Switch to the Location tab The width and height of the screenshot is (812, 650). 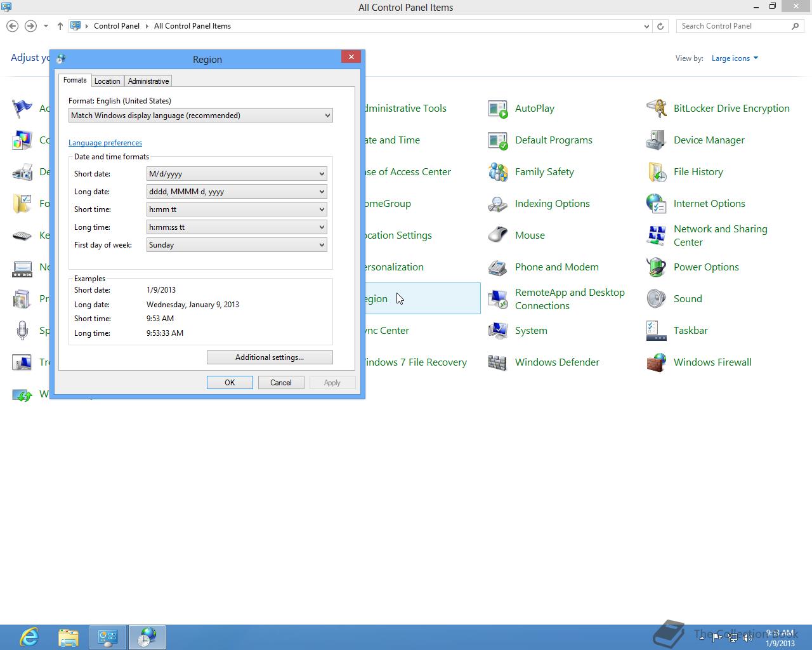(x=107, y=81)
